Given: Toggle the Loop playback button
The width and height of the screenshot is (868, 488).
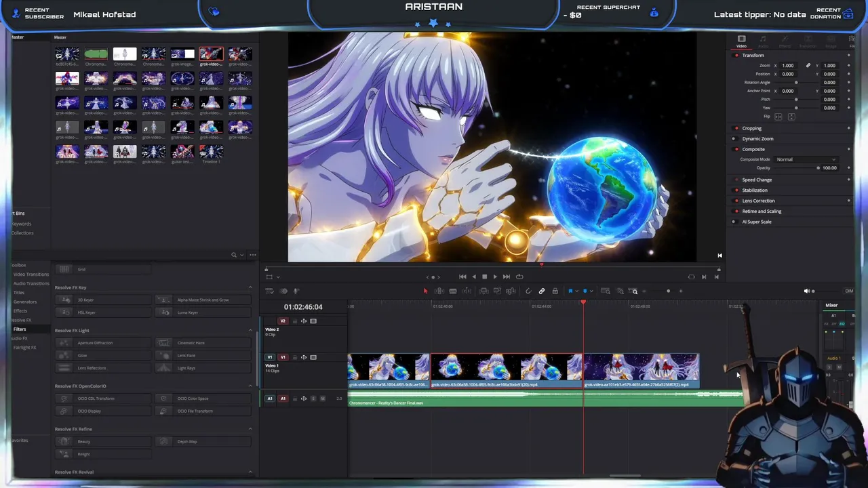Looking at the screenshot, I should click(x=519, y=277).
